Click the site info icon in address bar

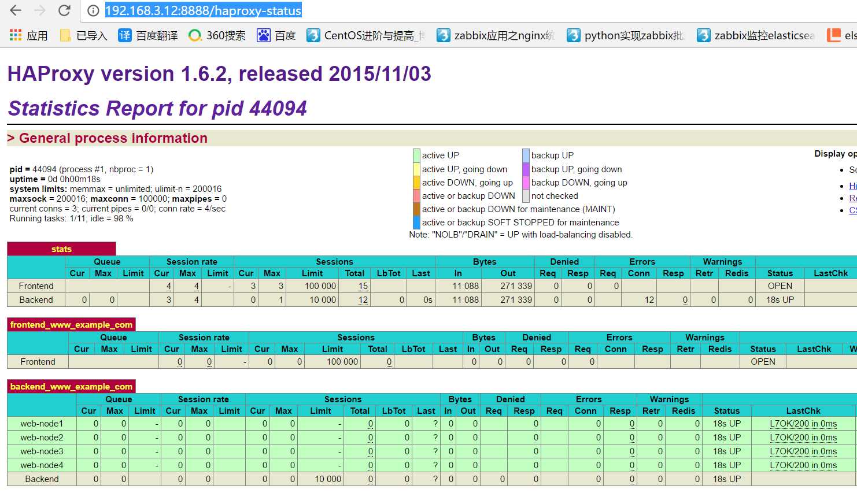[x=93, y=10]
